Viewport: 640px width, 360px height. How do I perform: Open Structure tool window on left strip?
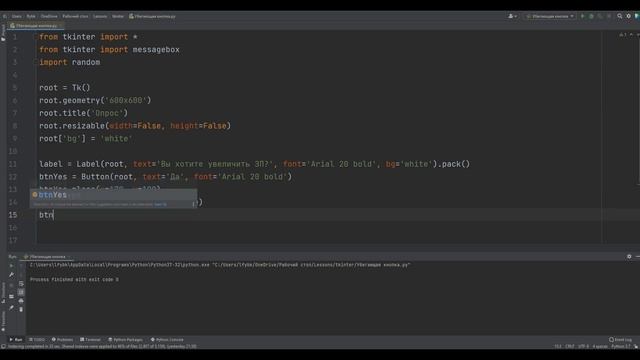point(3,292)
